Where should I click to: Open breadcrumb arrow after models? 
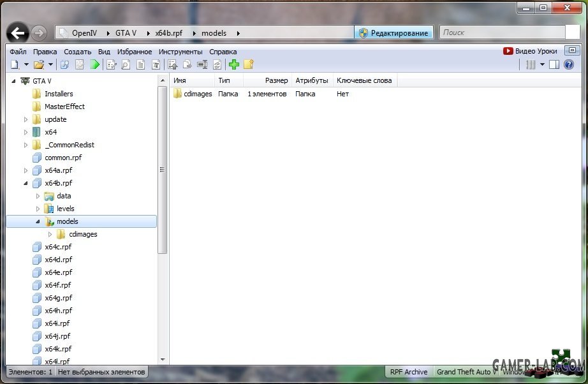click(238, 33)
